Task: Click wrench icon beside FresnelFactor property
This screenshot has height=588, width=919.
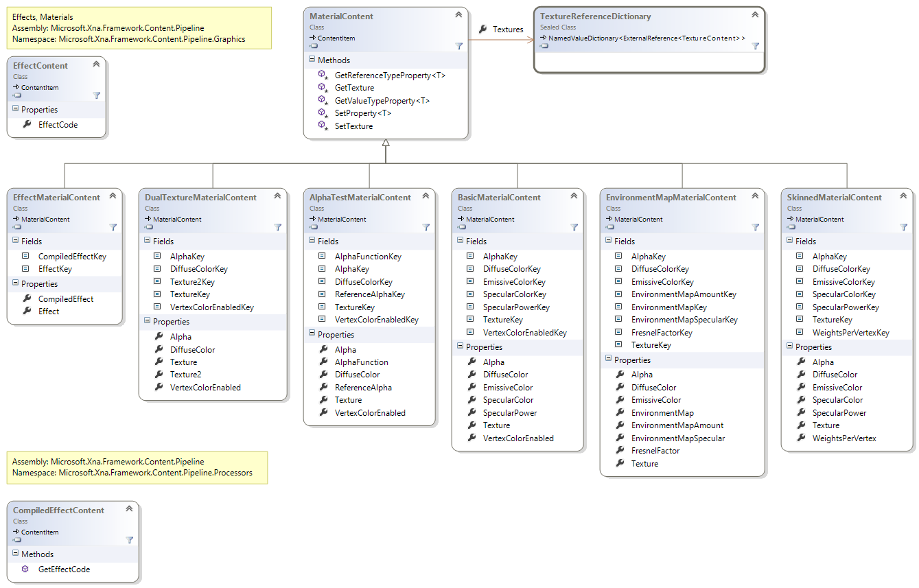Action: [619, 451]
